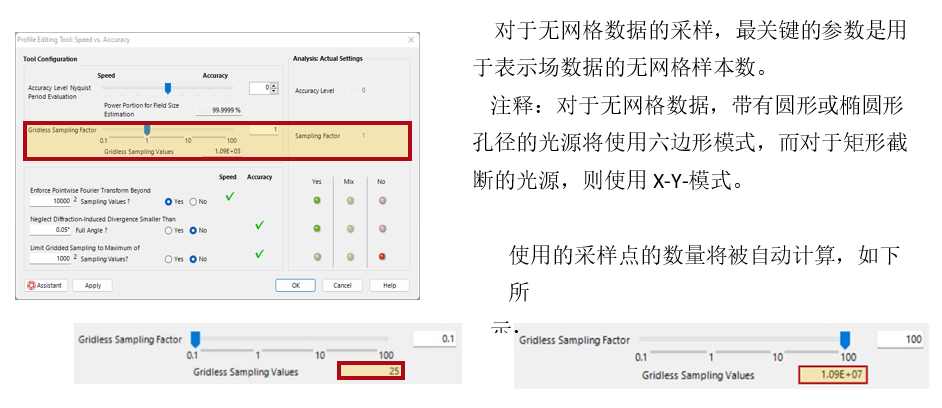Screen dimensions: 942x408
Task: Increase Accuracy Level using stepper arrows
Action: (x=275, y=85)
